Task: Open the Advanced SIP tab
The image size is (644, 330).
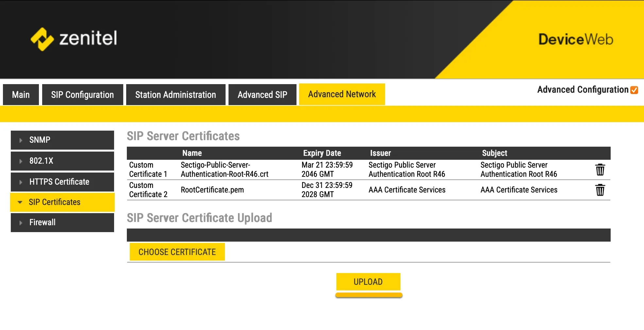Action: coord(262,95)
